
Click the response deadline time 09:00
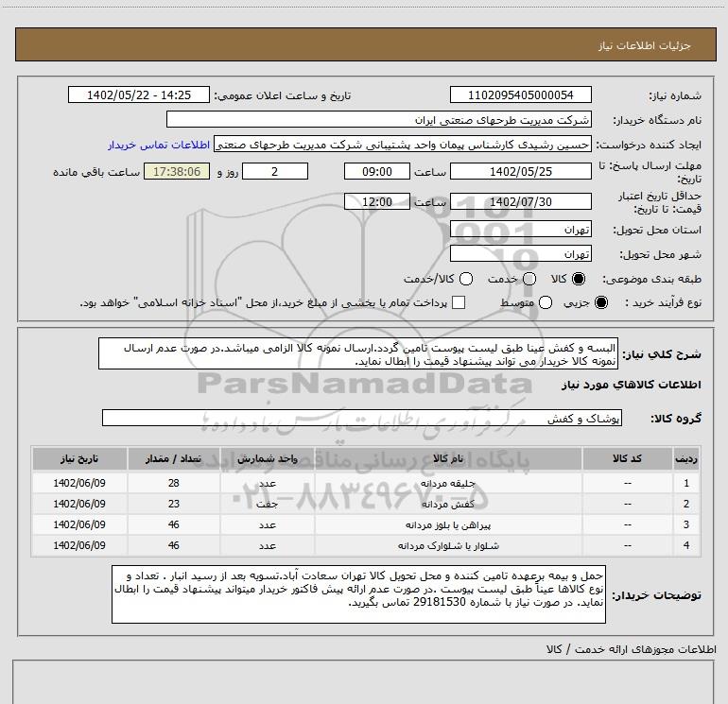pos(377,172)
